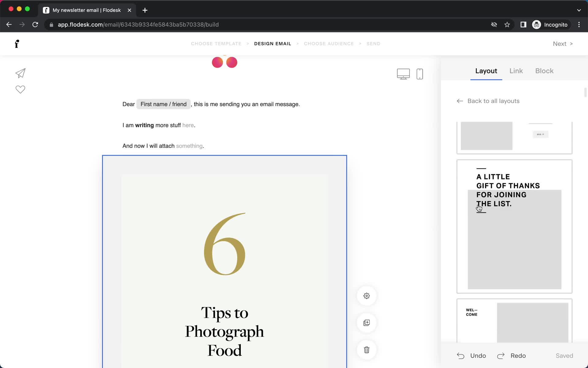
Task: Click the Block tab
Action: point(545,71)
